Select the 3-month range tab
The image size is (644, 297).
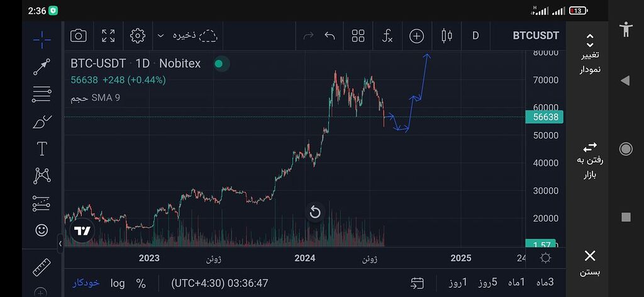pyautogui.click(x=542, y=283)
